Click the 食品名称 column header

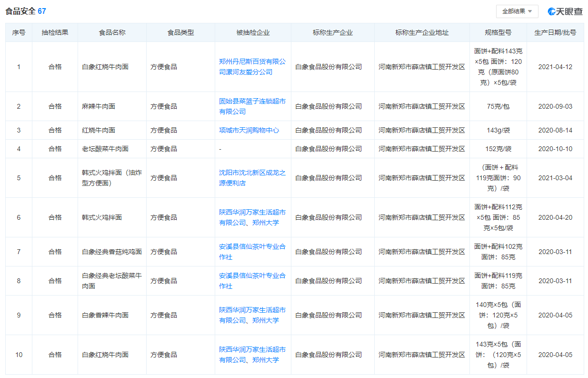[x=111, y=32]
